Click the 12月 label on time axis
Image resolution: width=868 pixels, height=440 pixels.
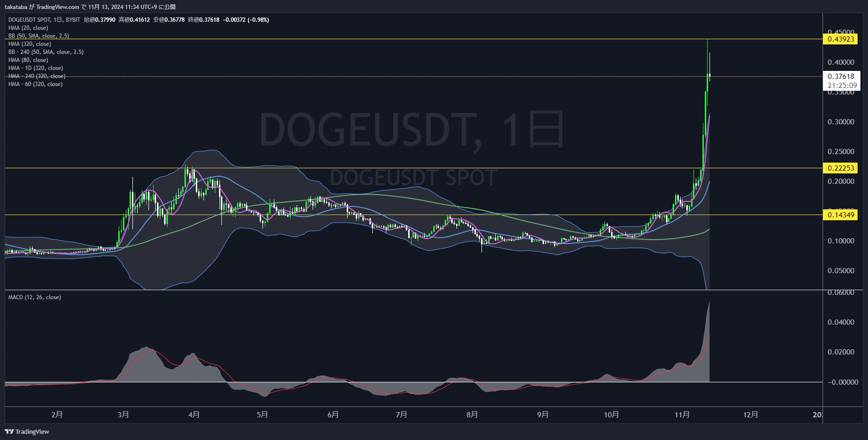click(x=750, y=414)
